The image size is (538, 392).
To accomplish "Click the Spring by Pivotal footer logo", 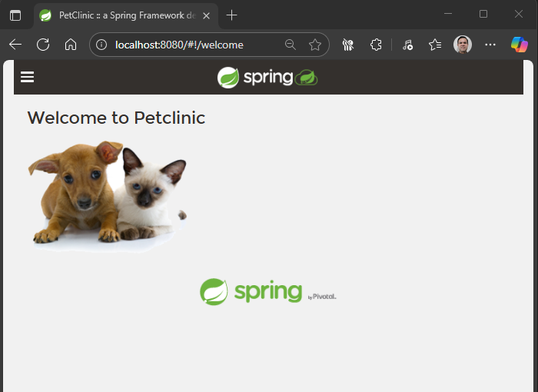I will [x=268, y=292].
